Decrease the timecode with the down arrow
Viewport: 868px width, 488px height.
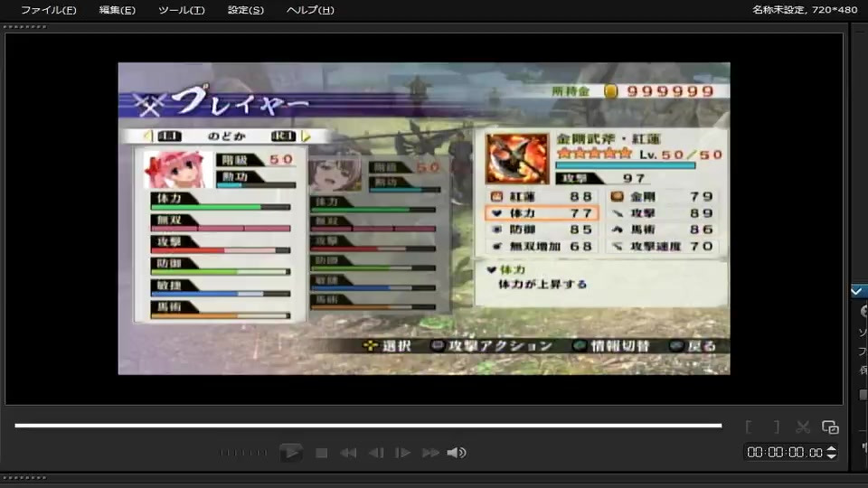point(831,455)
